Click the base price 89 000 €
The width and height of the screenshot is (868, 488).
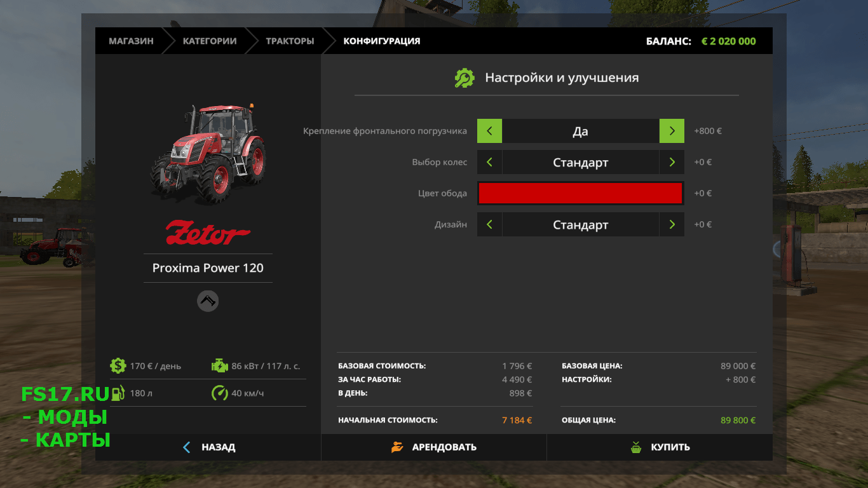click(x=738, y=366)
